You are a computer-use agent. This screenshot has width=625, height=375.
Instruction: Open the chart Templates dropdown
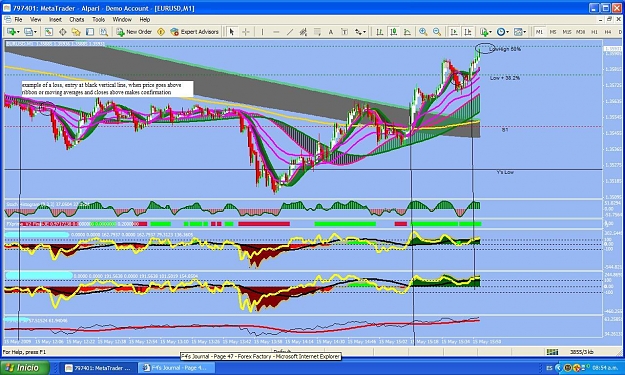click(x=519, y=32)
